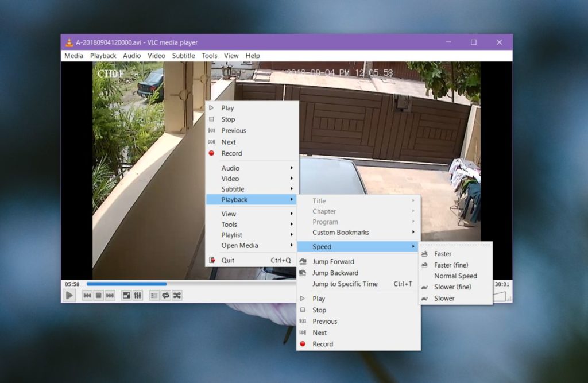Open the Tools menu in the menu bar
Viewport: 588px width, 383px height.
click(209, 55)
